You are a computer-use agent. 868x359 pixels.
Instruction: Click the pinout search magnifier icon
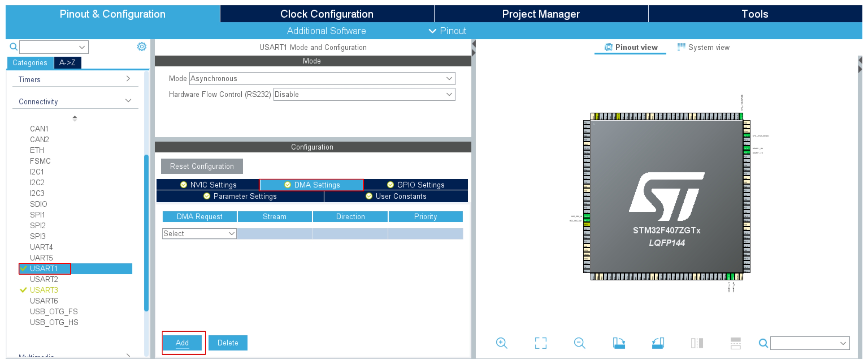763,343
